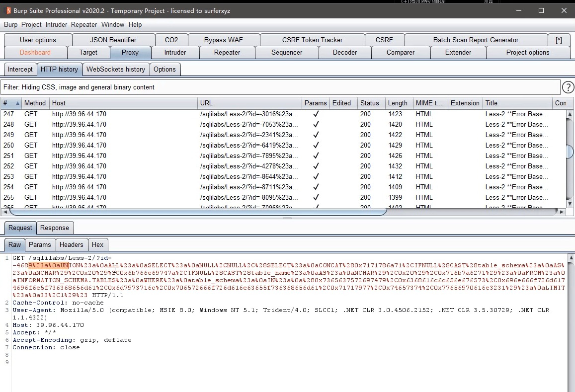Switch to the Response tab

click(55, 228)
